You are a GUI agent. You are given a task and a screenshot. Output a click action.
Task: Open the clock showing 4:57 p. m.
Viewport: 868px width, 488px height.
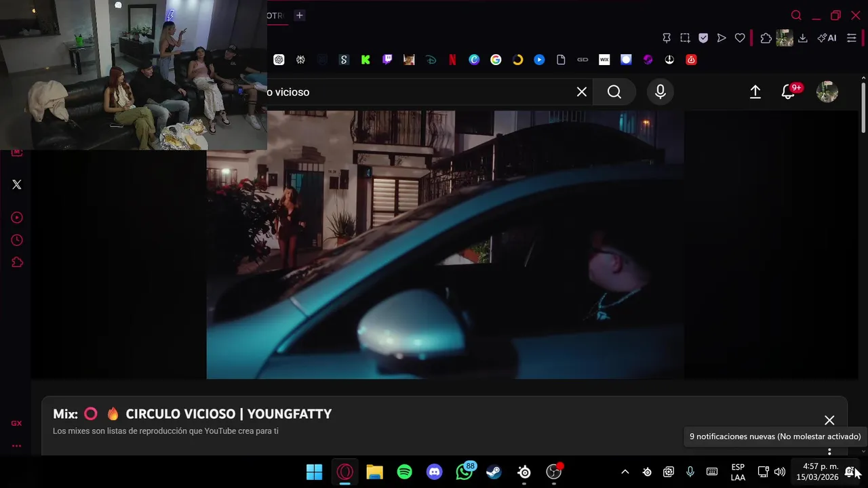pyautogui.click(x=817, y=472)
